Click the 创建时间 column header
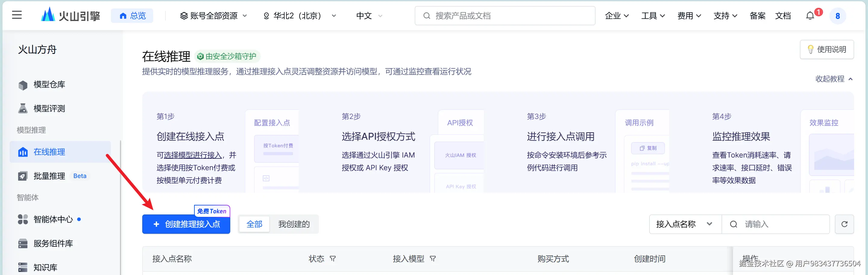The width and height of the screenshot is (868, 275). point(650,259)
